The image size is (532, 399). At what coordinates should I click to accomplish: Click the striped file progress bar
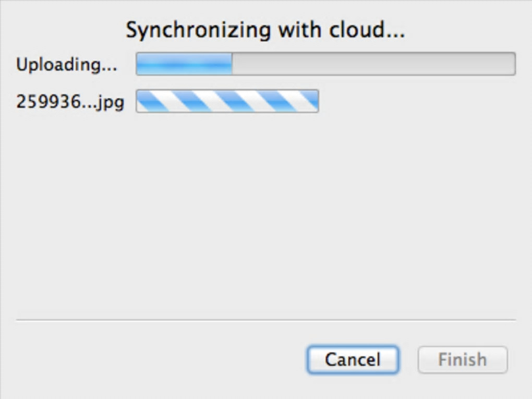(227, 101)
